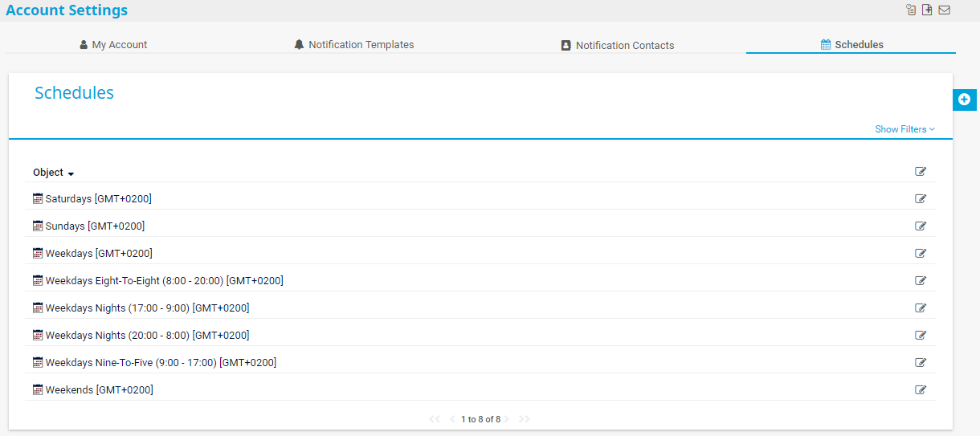Open the plain Weekdays [GMT+0200] schedule
Viewport: 980px width, 436px height.
coord(98,254)
